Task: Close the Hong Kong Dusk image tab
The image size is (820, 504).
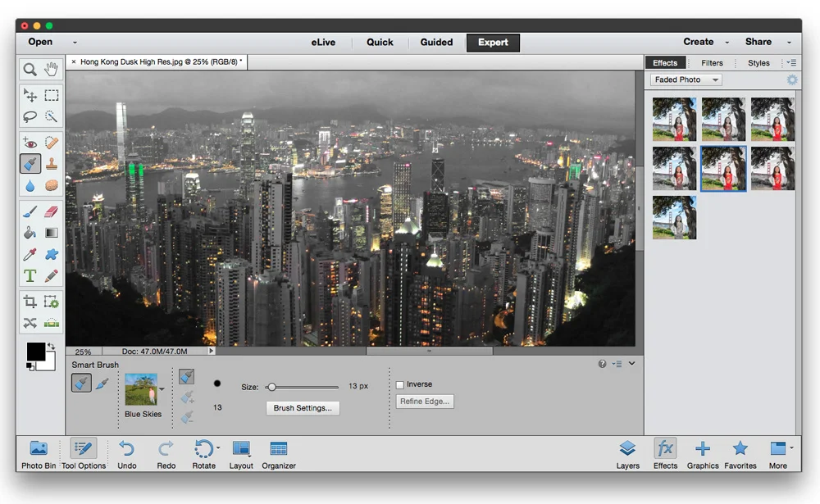Action: click(x=73, y=61)
